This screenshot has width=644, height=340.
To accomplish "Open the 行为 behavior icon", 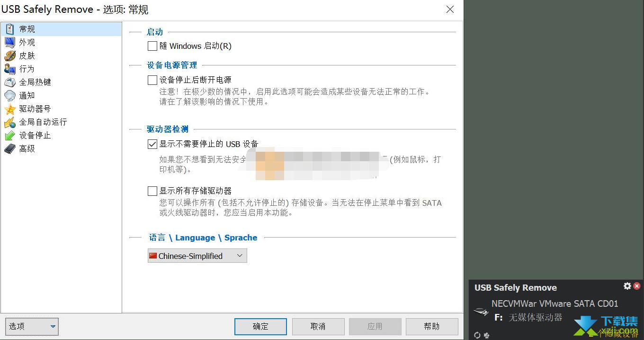I will [10, 69].
